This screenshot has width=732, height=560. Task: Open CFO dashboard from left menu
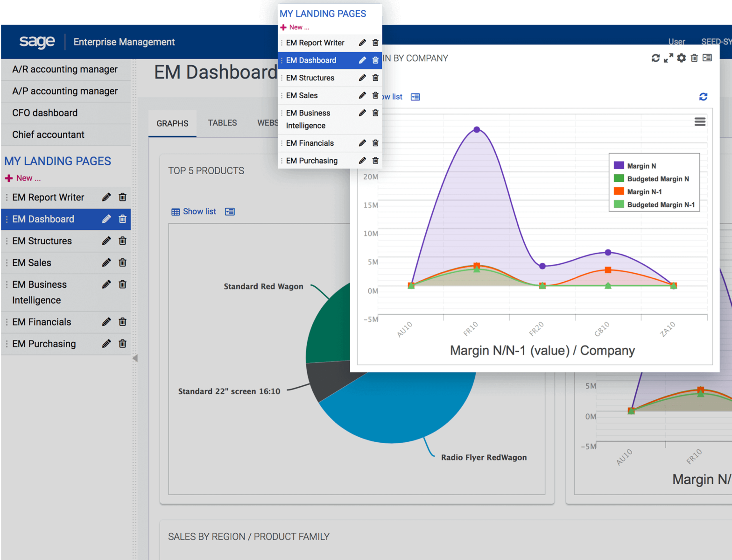pos(45,113)
